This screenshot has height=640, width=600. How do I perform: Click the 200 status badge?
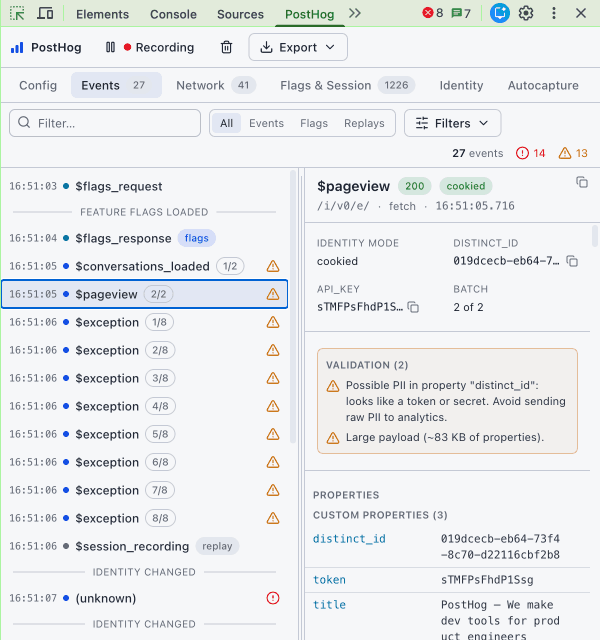(414, 186)
